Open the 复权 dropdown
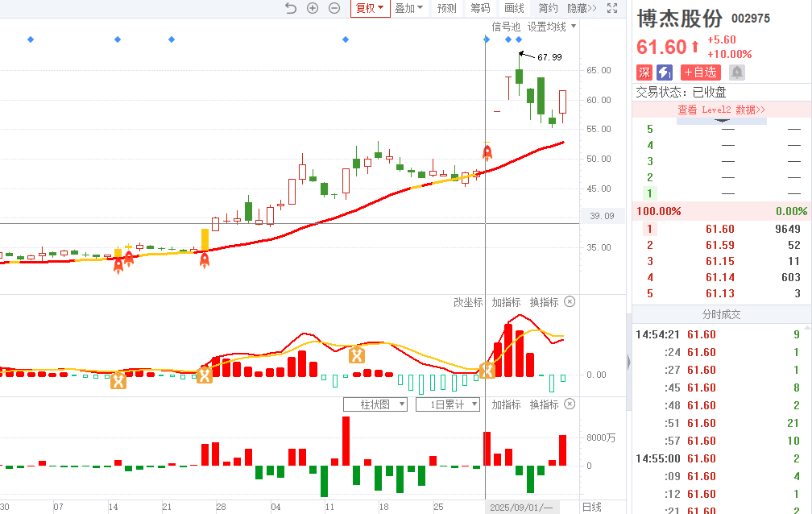This screenshot has height=514, width=812. tap(370, 8)
